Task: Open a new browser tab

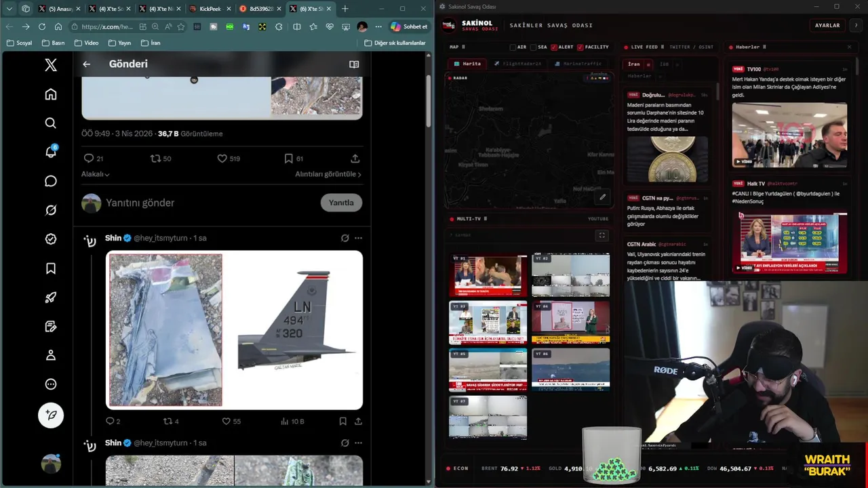Action: click(345, 9)
